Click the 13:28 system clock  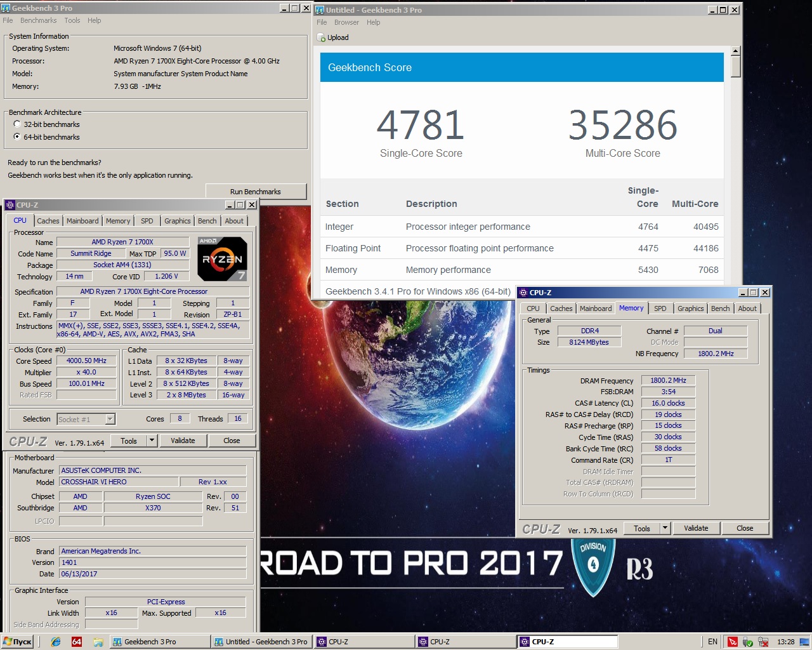pyautogui.click(x=785, y=642)
